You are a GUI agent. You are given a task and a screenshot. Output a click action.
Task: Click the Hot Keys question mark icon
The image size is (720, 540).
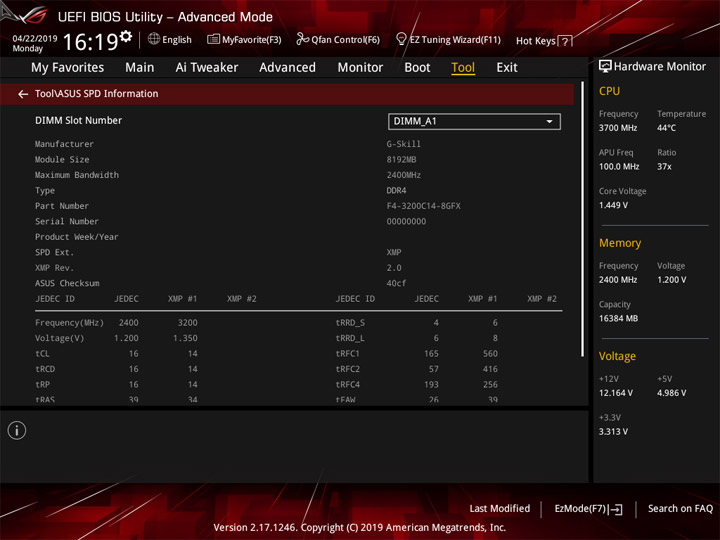565,41
